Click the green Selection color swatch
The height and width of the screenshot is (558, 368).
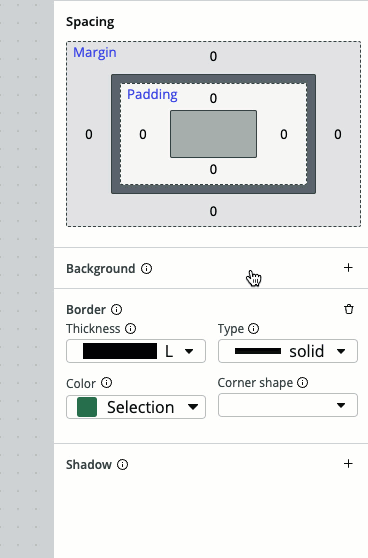point(87,407)
